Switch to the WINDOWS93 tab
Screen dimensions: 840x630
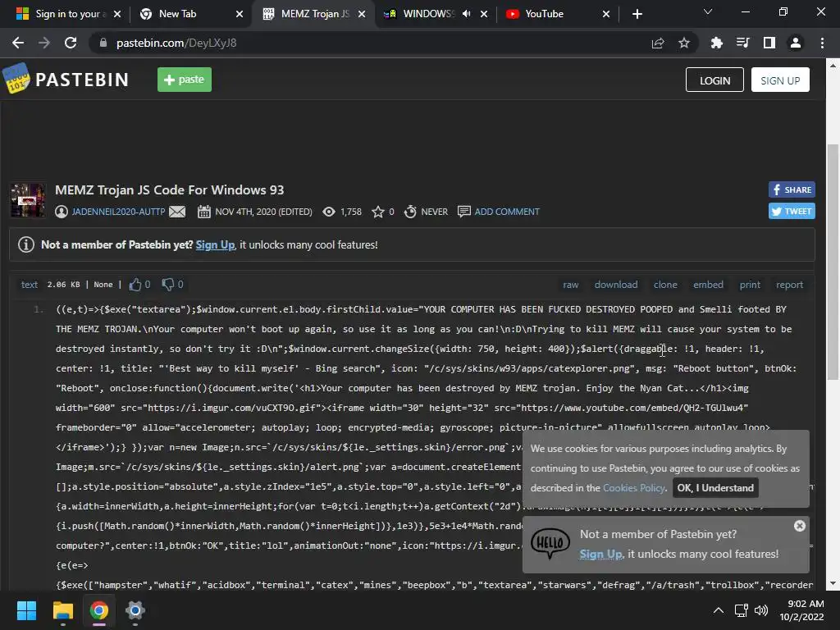[427, 14]
